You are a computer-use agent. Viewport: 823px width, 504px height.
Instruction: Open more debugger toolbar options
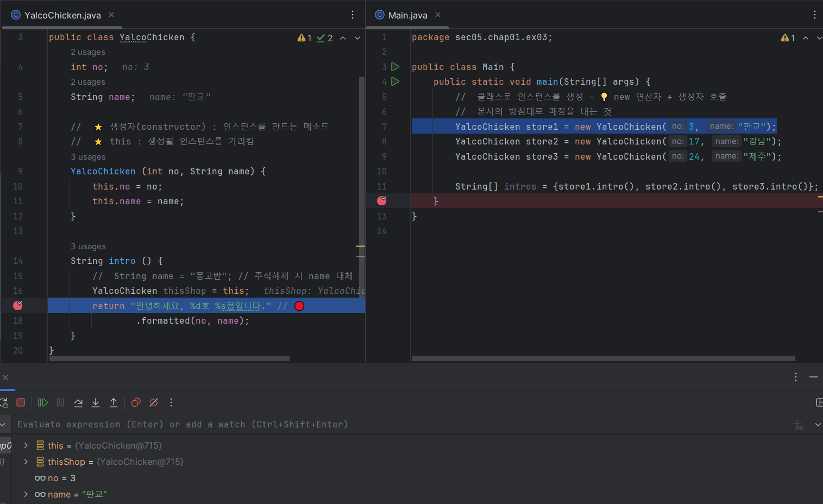pos(171,402)
